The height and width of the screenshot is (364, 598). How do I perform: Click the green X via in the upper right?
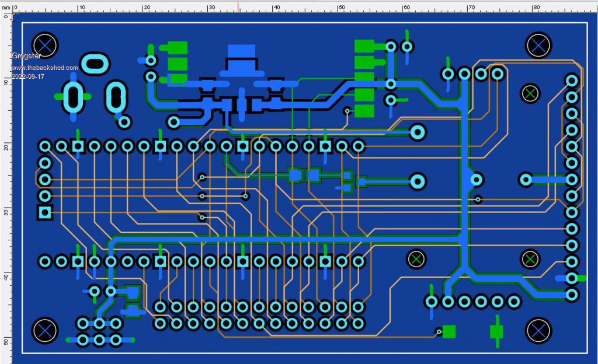pos(530,93)
